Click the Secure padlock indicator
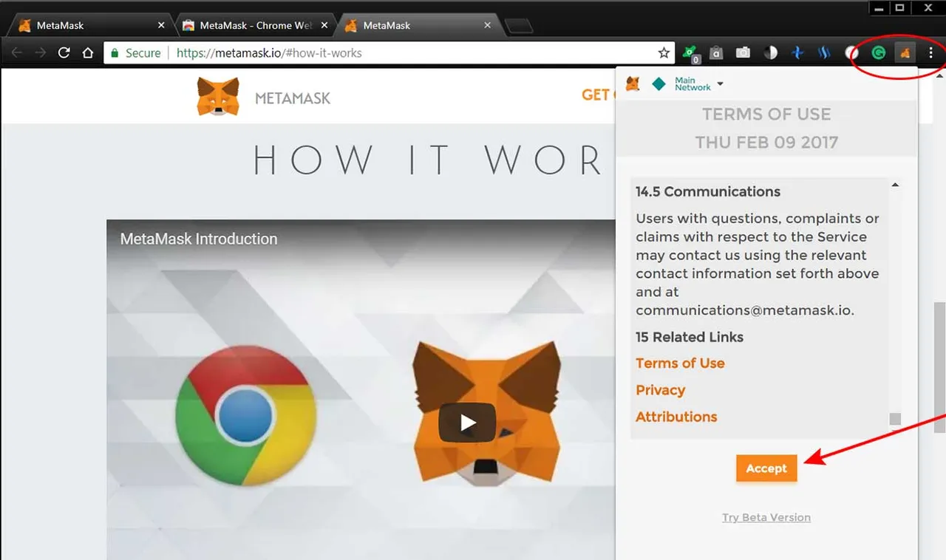Viewport: 946px width, 560px height. (135, 53)
